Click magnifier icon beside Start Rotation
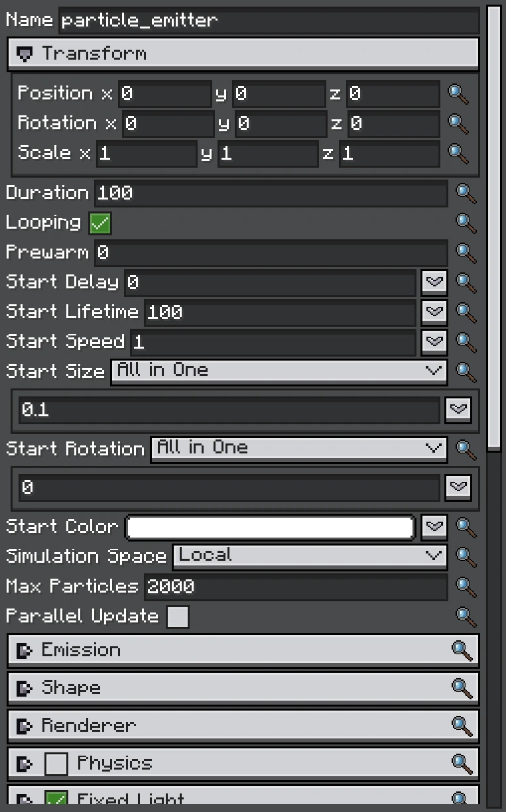506x812 pixels. coord(466,449)
